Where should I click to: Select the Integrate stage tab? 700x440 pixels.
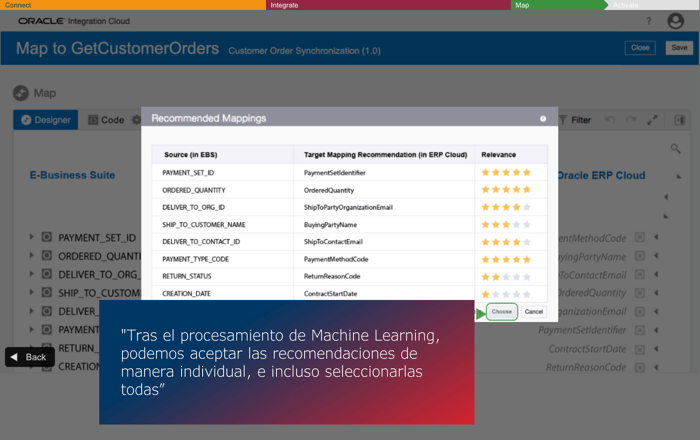[x=388, y=5]
